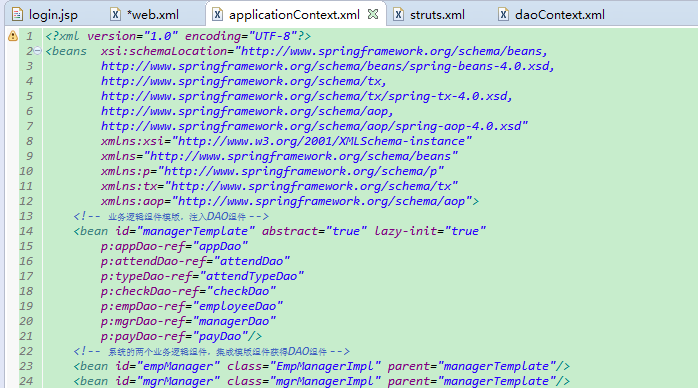The image size is (698, 388).
Task: Select the applicationContext.xml tab
Action: point(294,15)
